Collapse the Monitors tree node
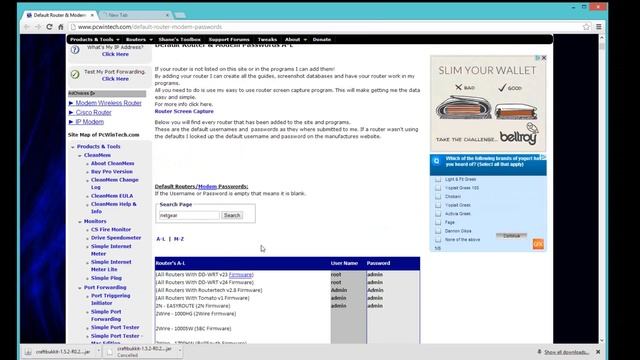 80,222
